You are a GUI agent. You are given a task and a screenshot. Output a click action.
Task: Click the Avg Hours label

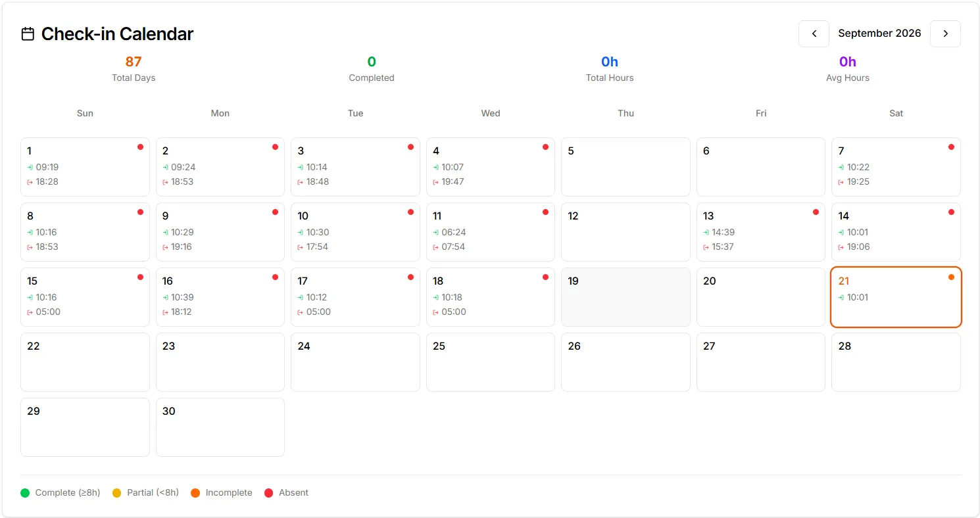click(x=848, y=78)
